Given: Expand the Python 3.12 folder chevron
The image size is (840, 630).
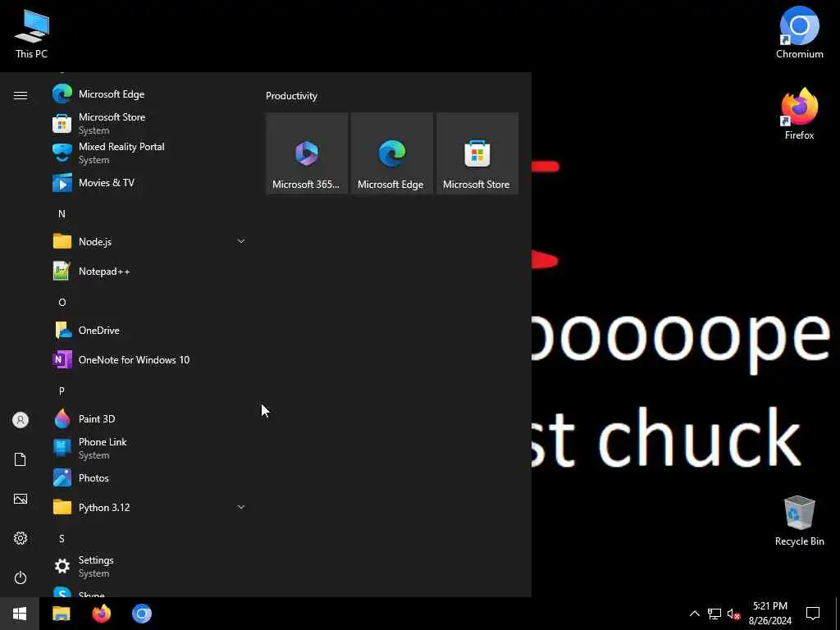Looking at the screenshot, I should point(241,507).
